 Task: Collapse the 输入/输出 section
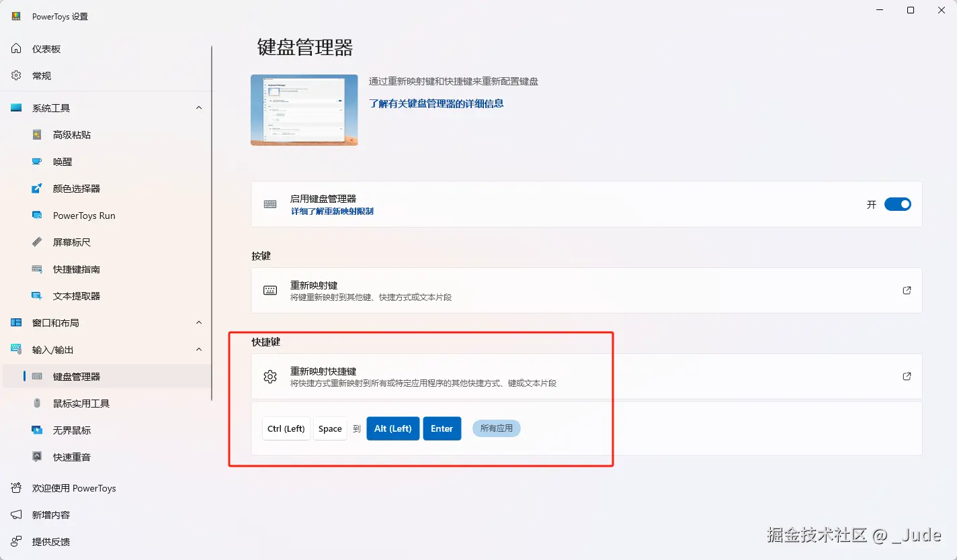point(198,349)
